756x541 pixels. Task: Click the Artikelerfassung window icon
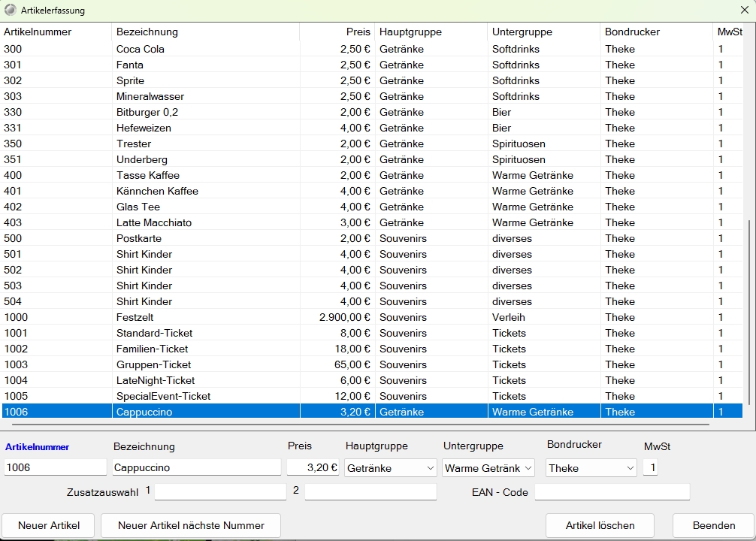coord(10,10)
